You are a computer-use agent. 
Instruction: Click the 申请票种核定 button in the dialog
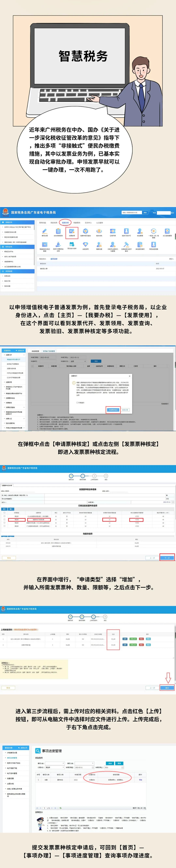pos(113,410)
